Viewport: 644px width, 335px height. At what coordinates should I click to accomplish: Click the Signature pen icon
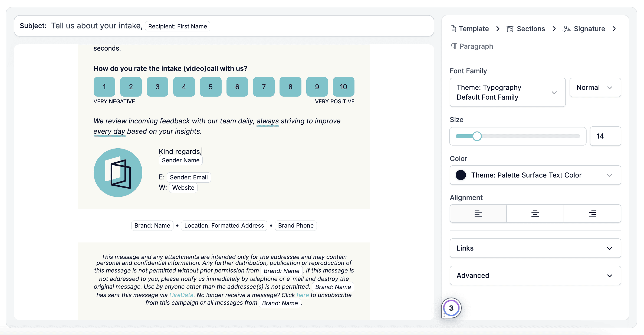[x=567, y=29]
